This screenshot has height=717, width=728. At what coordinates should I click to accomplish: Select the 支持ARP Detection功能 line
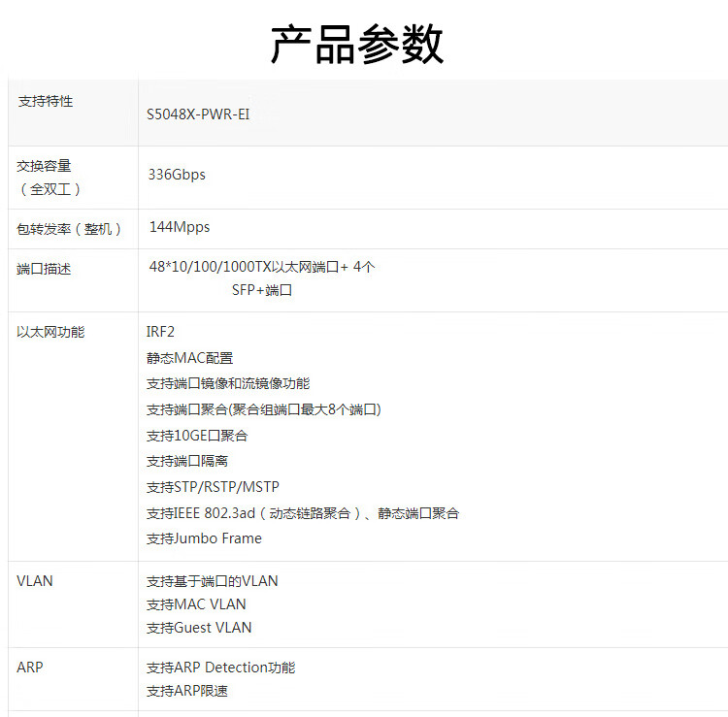(x=221, y=668)
